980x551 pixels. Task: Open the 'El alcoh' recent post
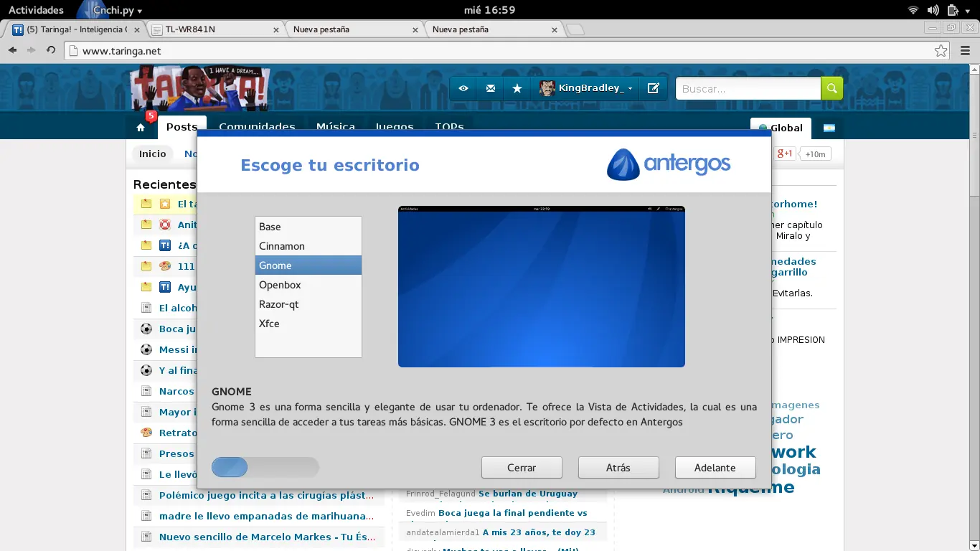(x=178, y=308)
